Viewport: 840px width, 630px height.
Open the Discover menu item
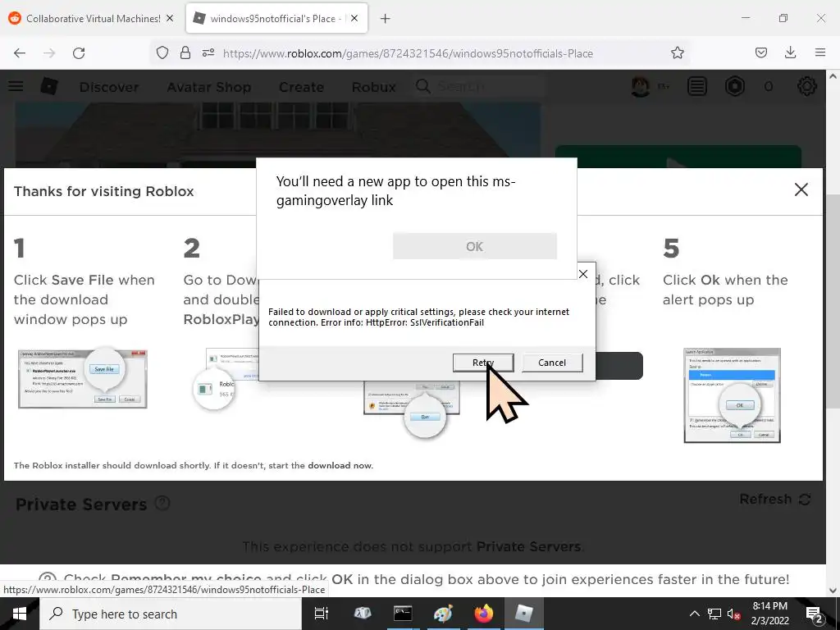[x=109, y=87]
